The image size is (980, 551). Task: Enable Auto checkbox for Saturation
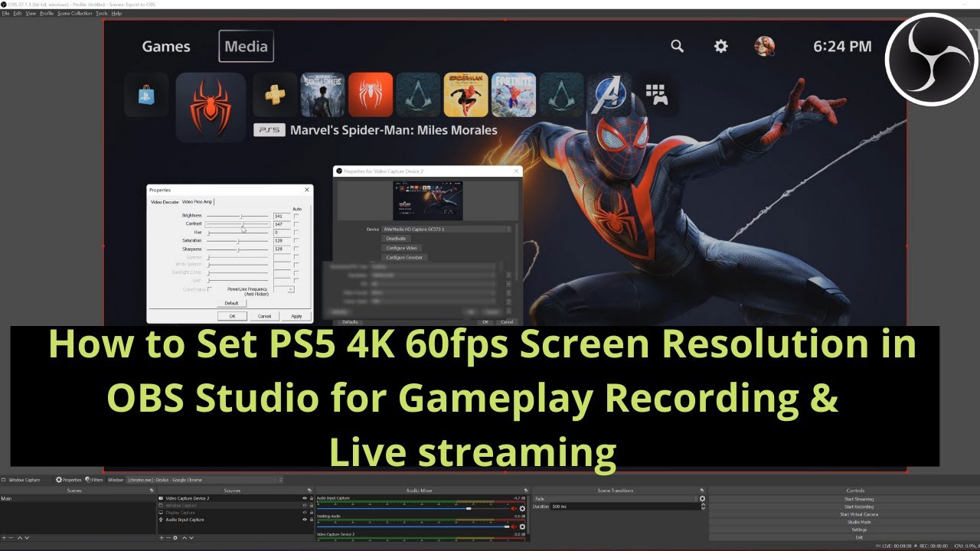296,240
